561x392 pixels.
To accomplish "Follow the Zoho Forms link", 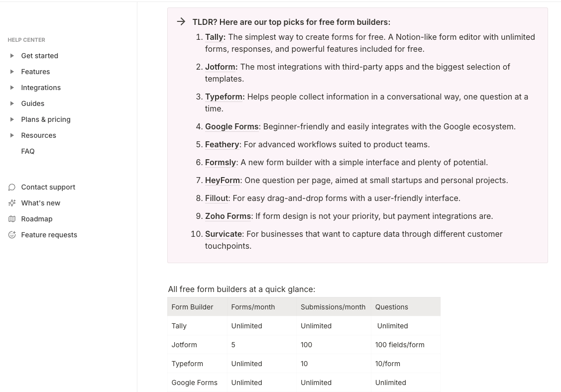I will (228, 216).
